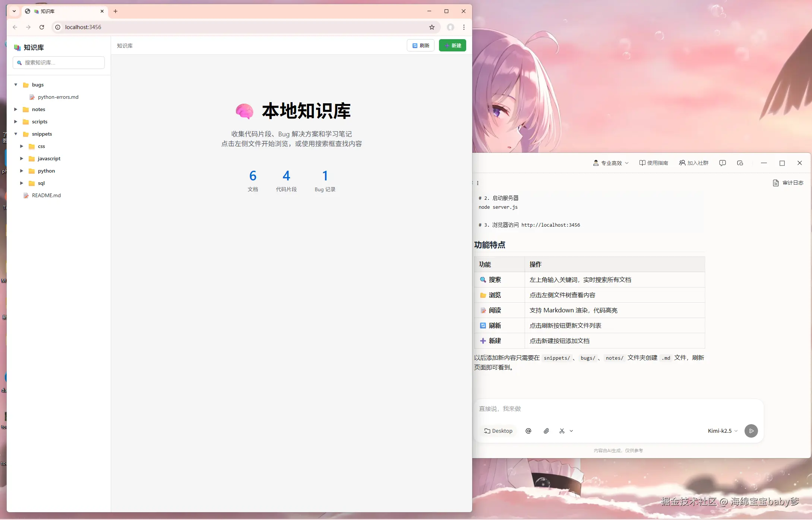
Task: Open the 使用指南 usage guide
Action: point(654,163)
